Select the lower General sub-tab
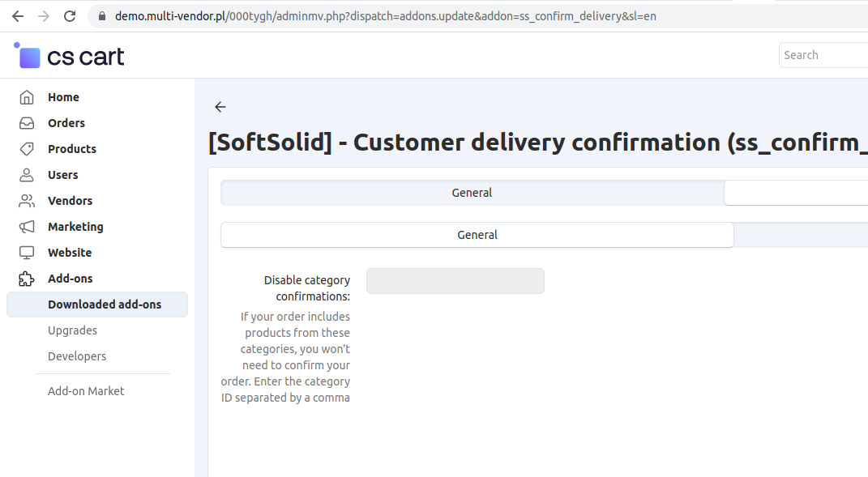This screenshot has height=477, width=868. coord(477,235)
